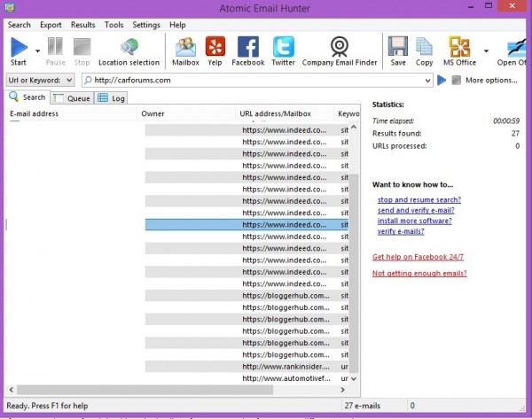Image resolution: width=532 pixels, height=419 pixels.
Task: Click the horizontal scrollbar right arrow
Action: (342, 390)
